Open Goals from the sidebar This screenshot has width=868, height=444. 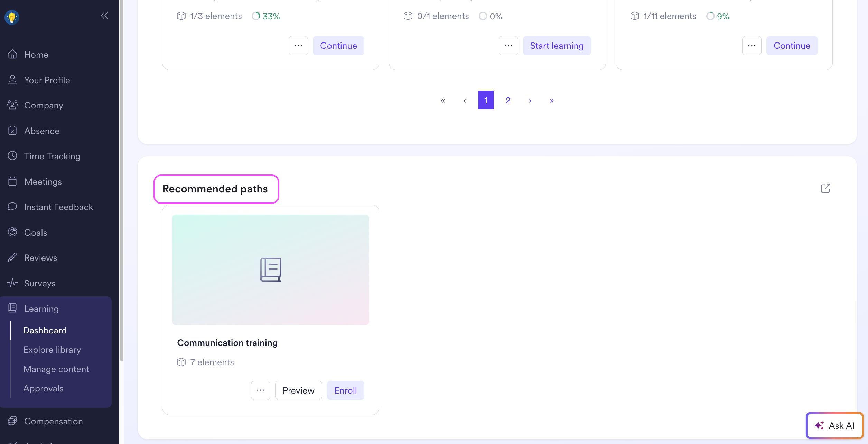(35, 233)
